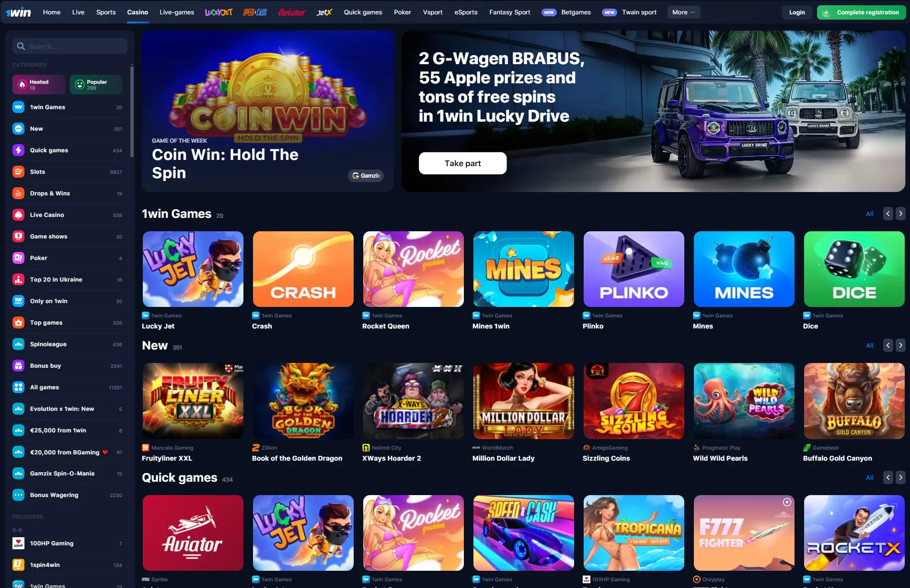Click the Live Casino sidebar icon

coord(18,215)
